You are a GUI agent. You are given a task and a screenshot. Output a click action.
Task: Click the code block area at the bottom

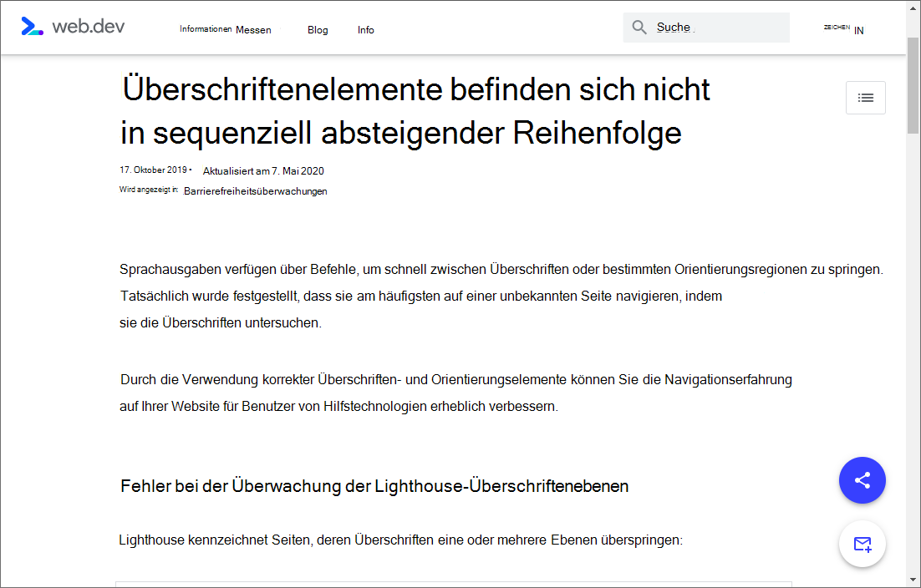click(x=455, y=583)
